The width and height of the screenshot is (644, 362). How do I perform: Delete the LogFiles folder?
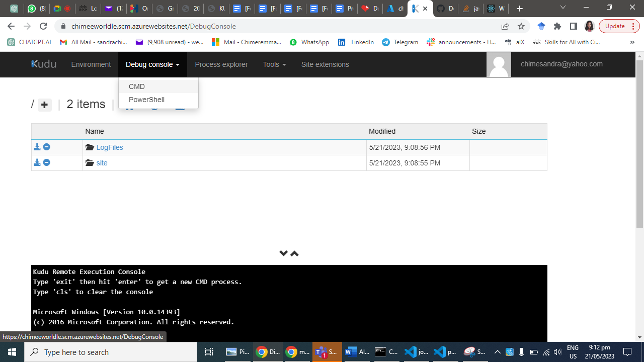(x=46, y=147)
